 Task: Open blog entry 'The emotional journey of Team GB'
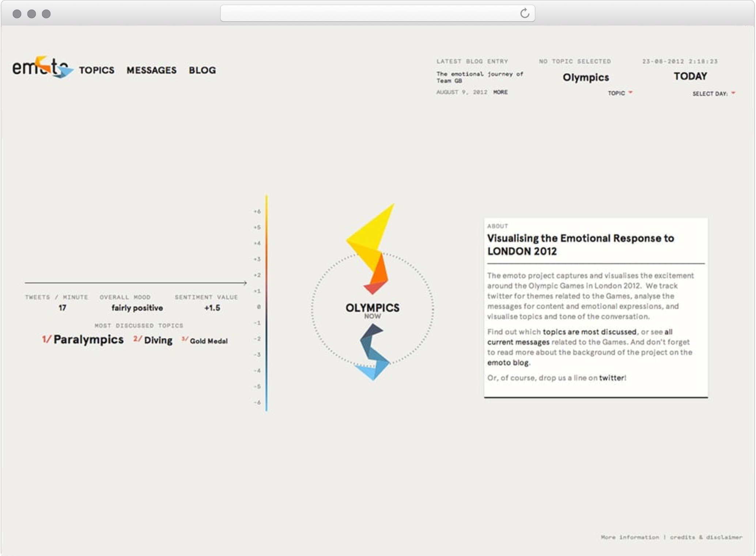click(x=480, y=77)
